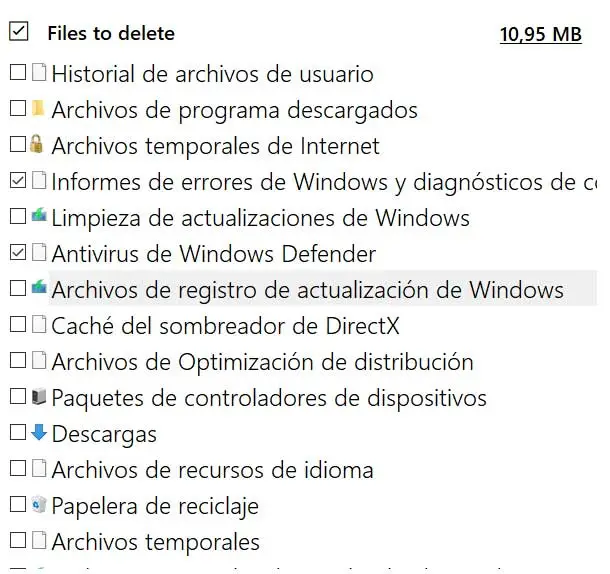Viewport: 610px width, 574px height.
Task: Uncheck Antivirus de Windows Defender checkbox
Action: tap(17, 253)
